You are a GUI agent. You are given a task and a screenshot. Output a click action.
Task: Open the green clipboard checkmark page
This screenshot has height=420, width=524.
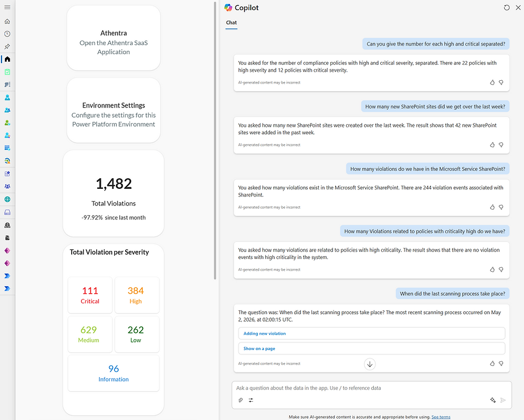coord(7,72)
